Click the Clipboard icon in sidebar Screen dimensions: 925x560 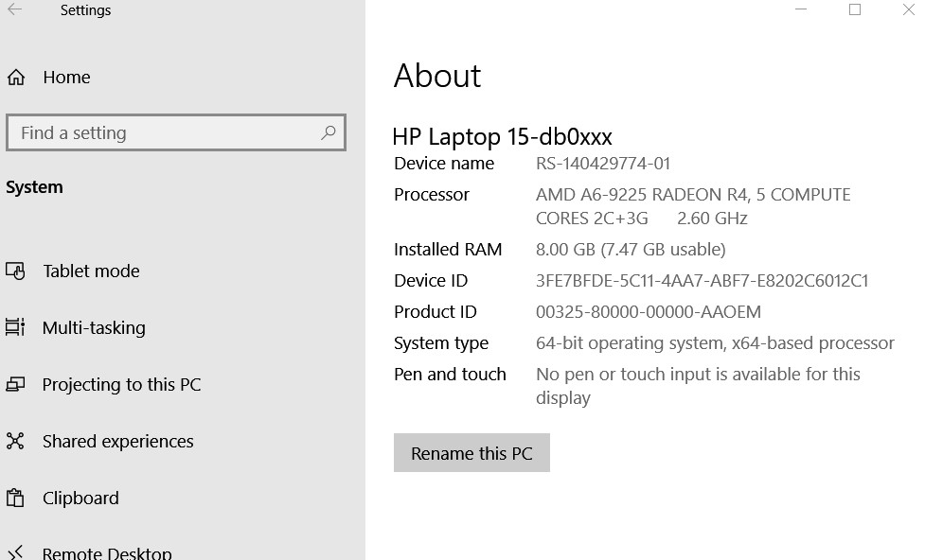15,499
